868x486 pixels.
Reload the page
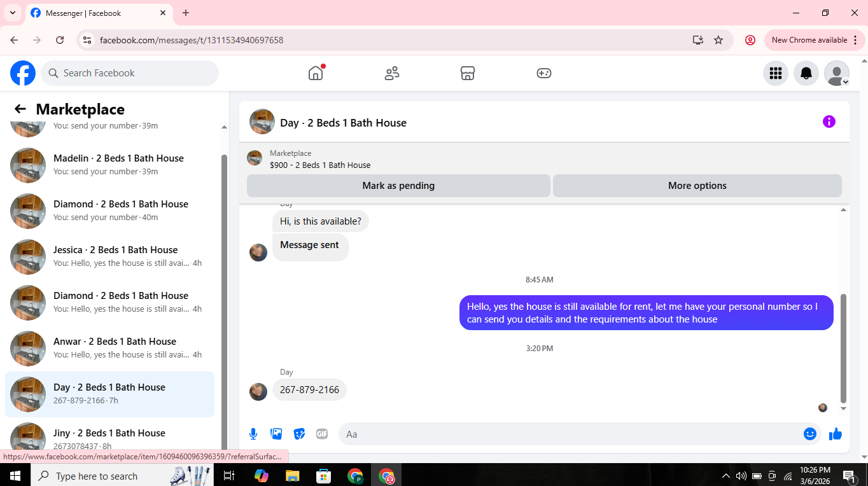tap(60, 40)
